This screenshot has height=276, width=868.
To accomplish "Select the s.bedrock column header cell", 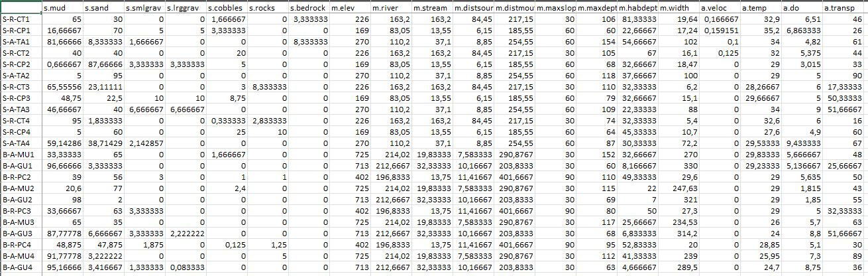I will coord(309,8).
